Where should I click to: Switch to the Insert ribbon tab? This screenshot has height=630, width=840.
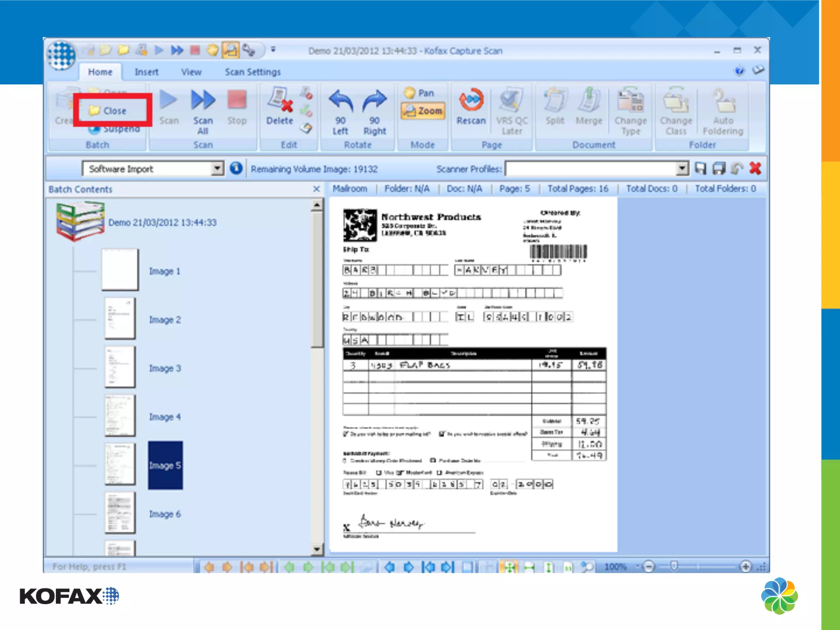click(x=146, y=72)
